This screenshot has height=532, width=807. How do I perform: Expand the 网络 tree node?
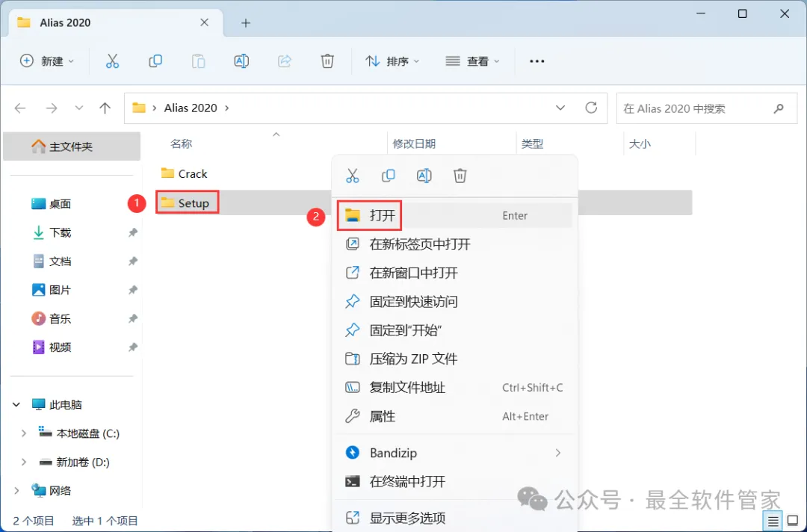(16, 491)
